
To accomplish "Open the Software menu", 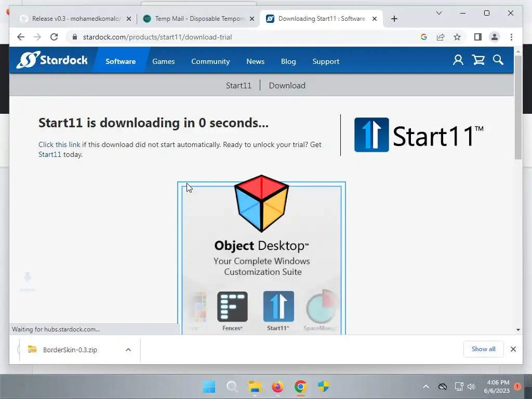I will coord(121,61).
